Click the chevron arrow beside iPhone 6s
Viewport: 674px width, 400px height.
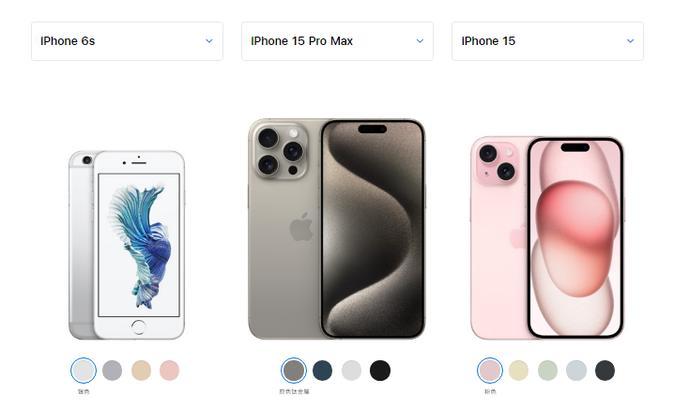click(x=209, y=41)
